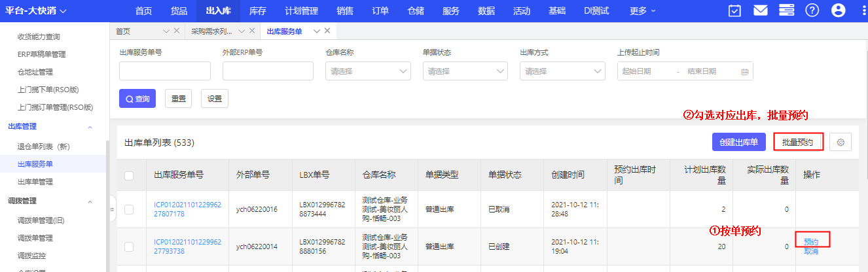
Task: Open the 采购需求列 tab dropdown arrow
Action: [242, 31]
